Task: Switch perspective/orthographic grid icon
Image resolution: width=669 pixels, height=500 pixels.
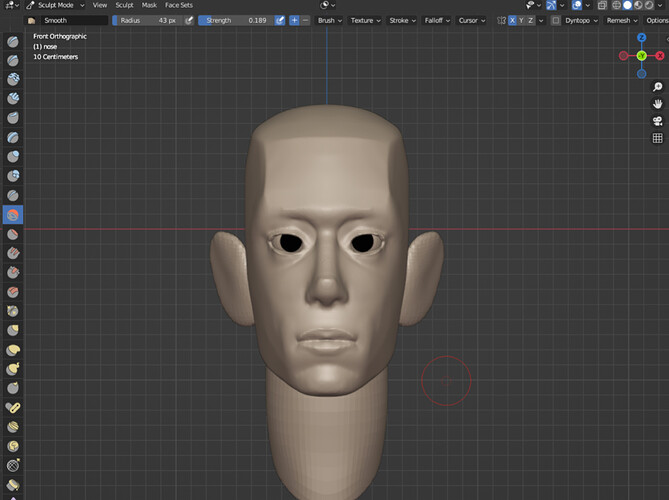Action: (657, 138)
